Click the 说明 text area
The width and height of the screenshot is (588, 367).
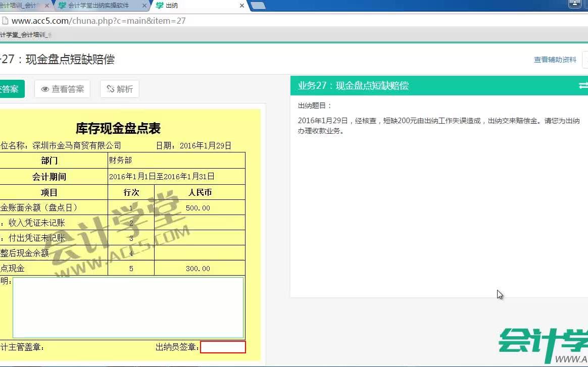click(129, 308)
